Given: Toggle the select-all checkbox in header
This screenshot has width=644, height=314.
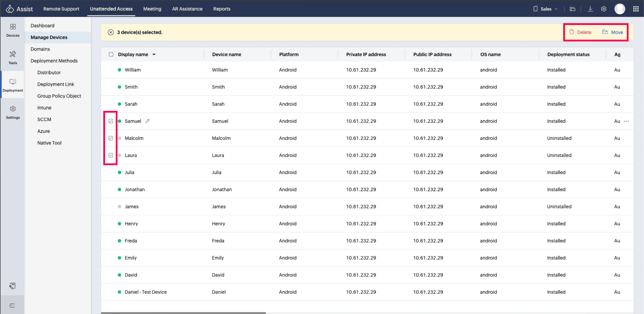Looking at the screenshot, I should [x=111, y=54].
